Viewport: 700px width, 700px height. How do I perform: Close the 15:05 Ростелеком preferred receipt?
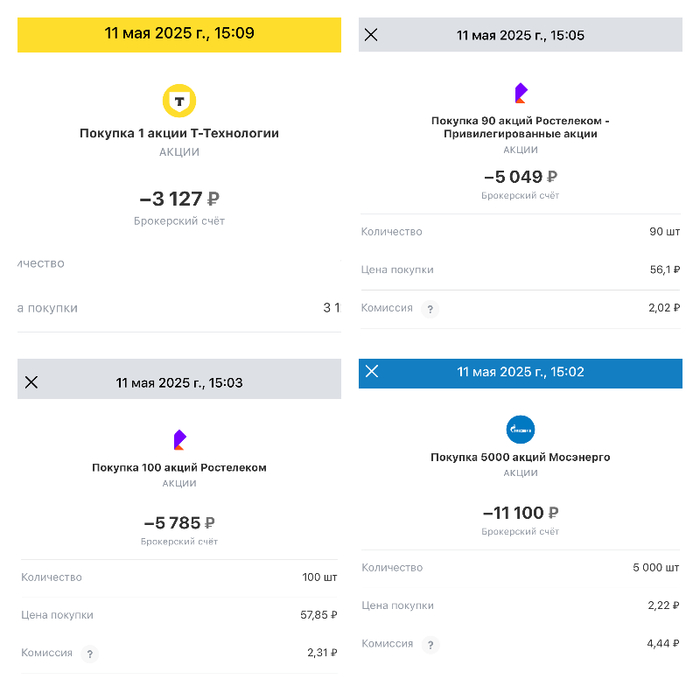[371, 35]
